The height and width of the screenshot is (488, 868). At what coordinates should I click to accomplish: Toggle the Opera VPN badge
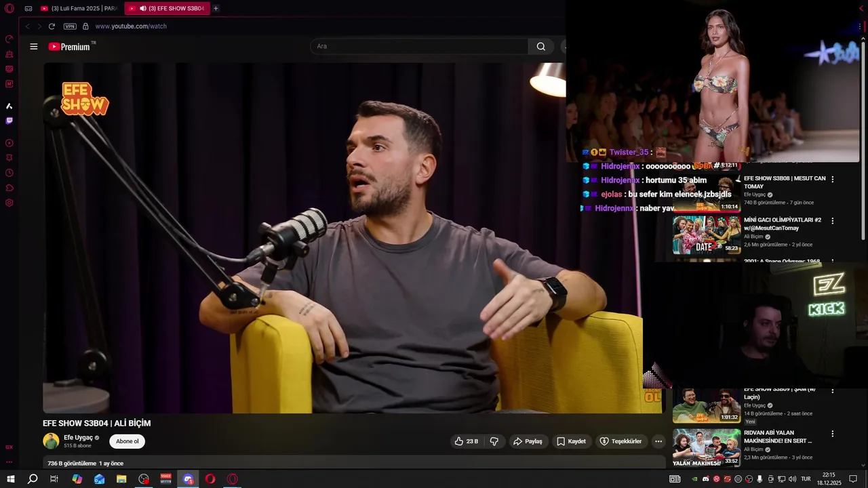coord(70,26)
